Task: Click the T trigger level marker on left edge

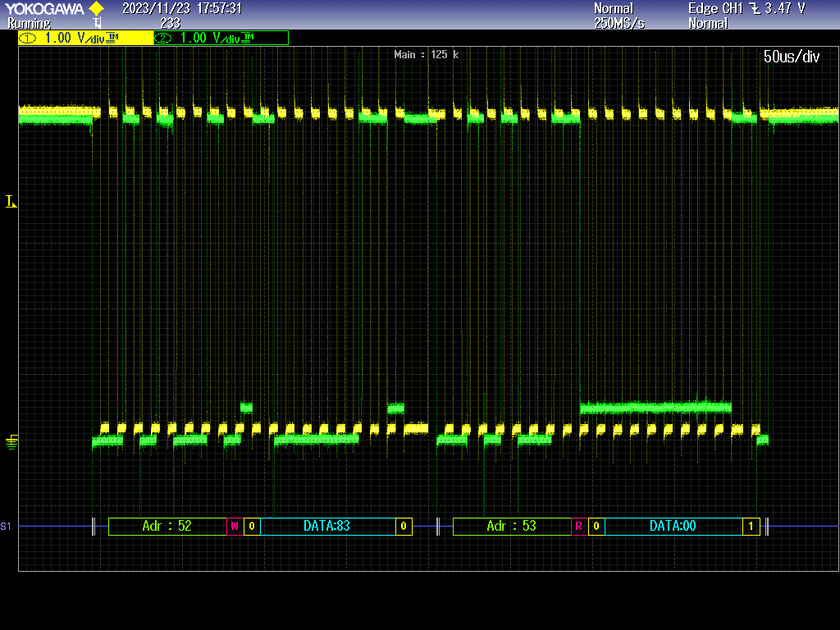Action: click(x=11, y=201)
